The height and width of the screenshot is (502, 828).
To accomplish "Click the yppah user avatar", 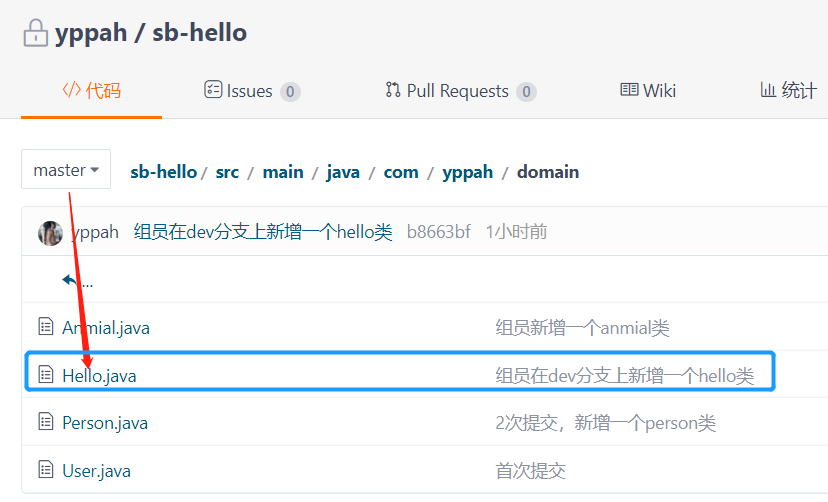I will [50, 233].
